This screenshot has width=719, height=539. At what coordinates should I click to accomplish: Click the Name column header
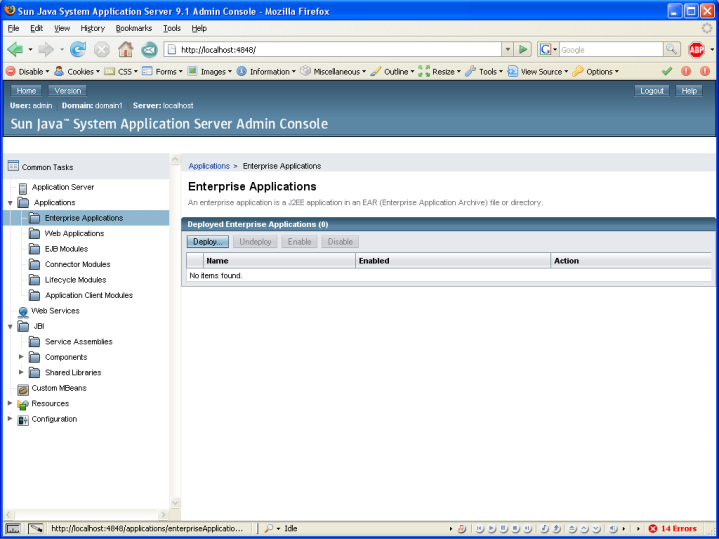[279, 261]
